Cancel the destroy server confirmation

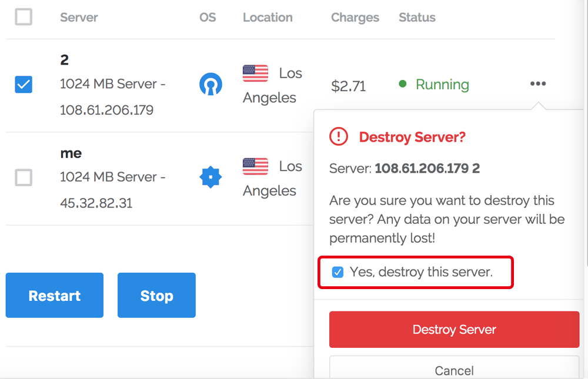point(454,370)
